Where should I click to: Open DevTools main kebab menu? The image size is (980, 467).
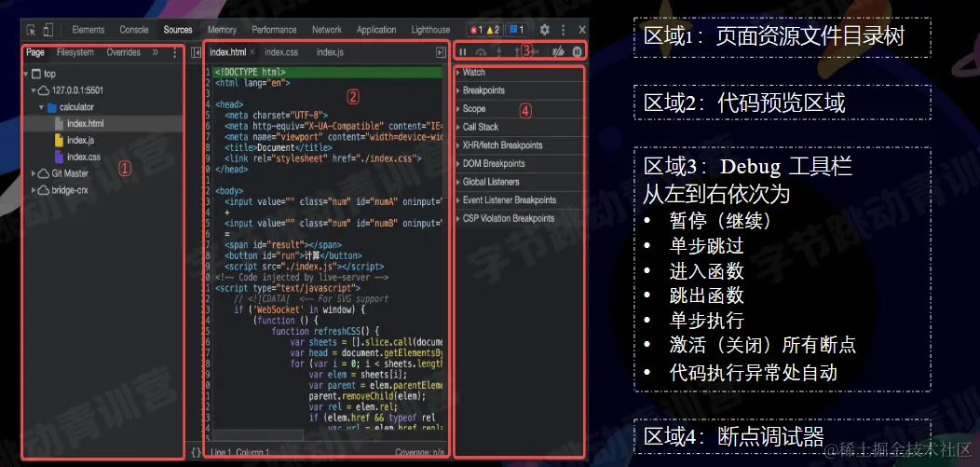[x=563, y=30]
